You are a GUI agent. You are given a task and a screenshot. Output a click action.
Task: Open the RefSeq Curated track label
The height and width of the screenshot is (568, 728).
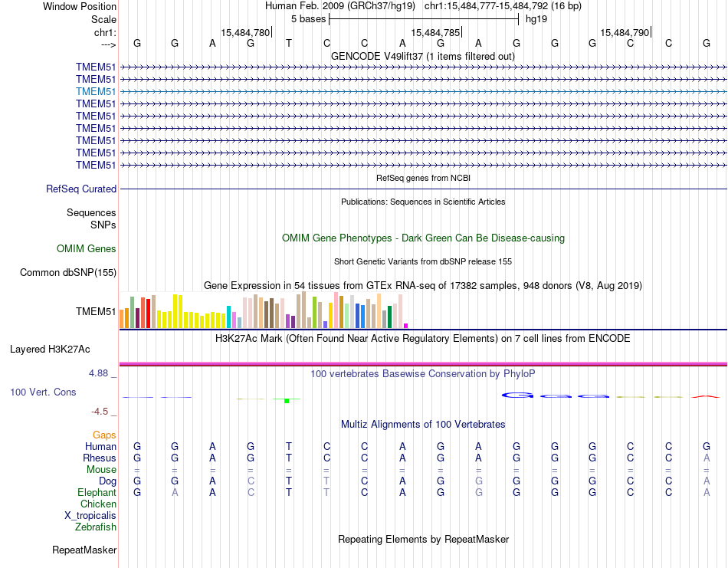pos(81,189)
